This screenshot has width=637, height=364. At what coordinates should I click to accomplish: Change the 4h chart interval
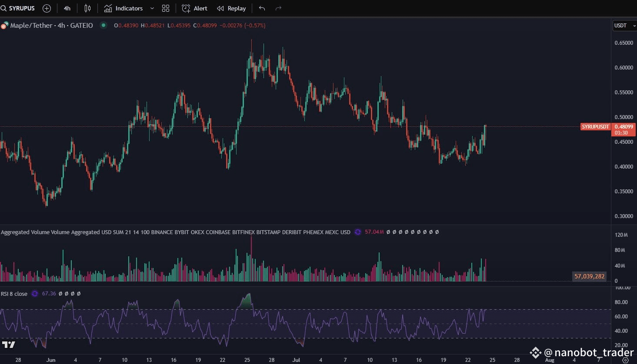(67, 8)
